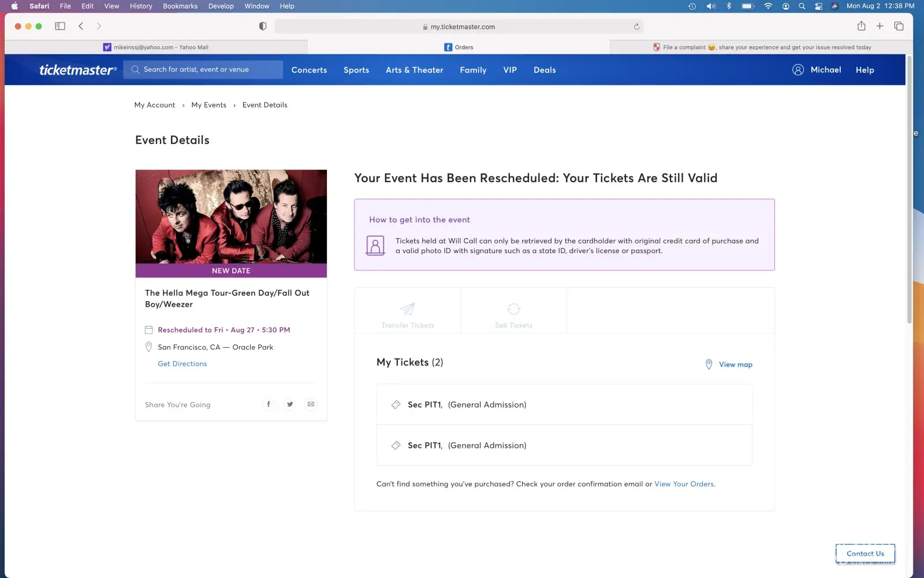Image resolution: width=924 pixels, height=578 pixels.
Task: Share event on Facebook icon
Action: [269, 404]
